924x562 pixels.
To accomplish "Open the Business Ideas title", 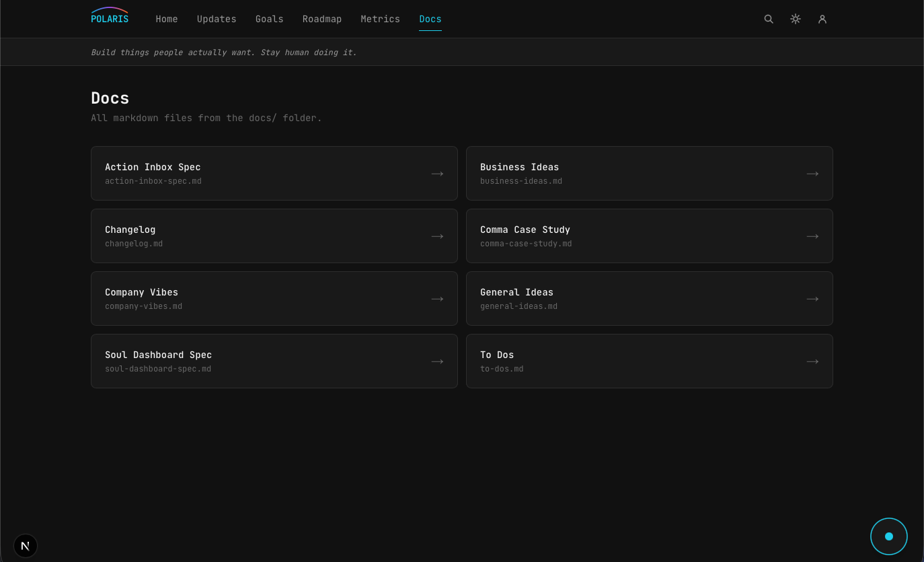I will click(519, 167).
